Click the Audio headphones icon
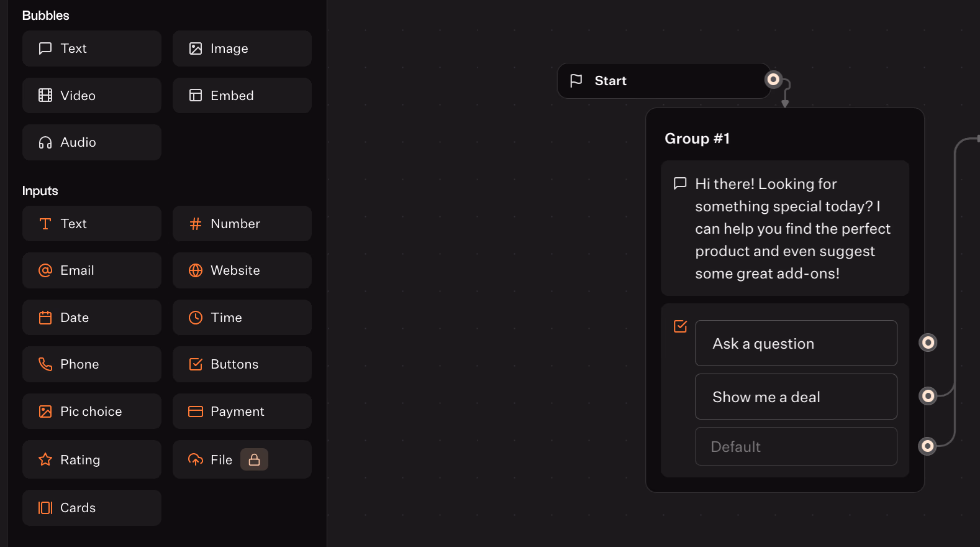 point(45,142)
